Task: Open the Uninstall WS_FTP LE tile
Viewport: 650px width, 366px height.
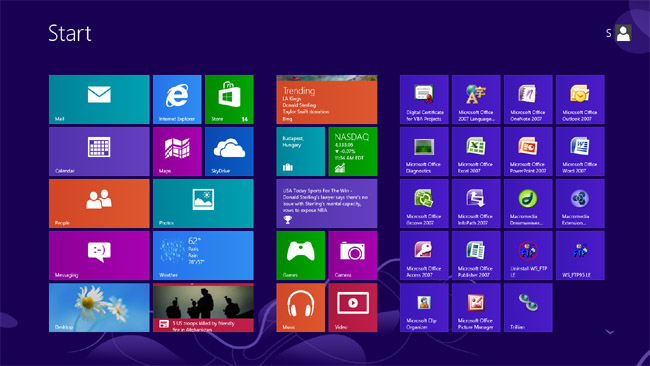Action: [x=528, y=255]
